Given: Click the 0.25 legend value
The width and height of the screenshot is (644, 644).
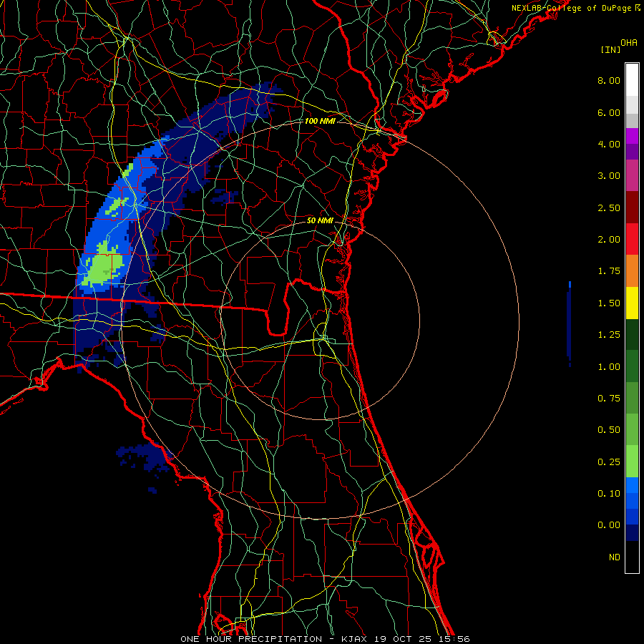Looking at the screenshot, I should pyautogui.click(x=609, y=462).
